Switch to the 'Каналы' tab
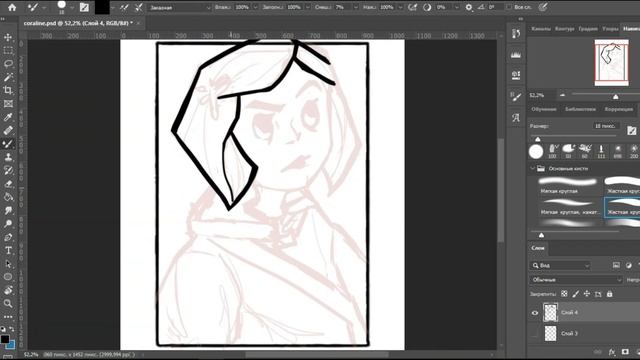This screenshot has width=640, height=360. click(x=541, y=29)
